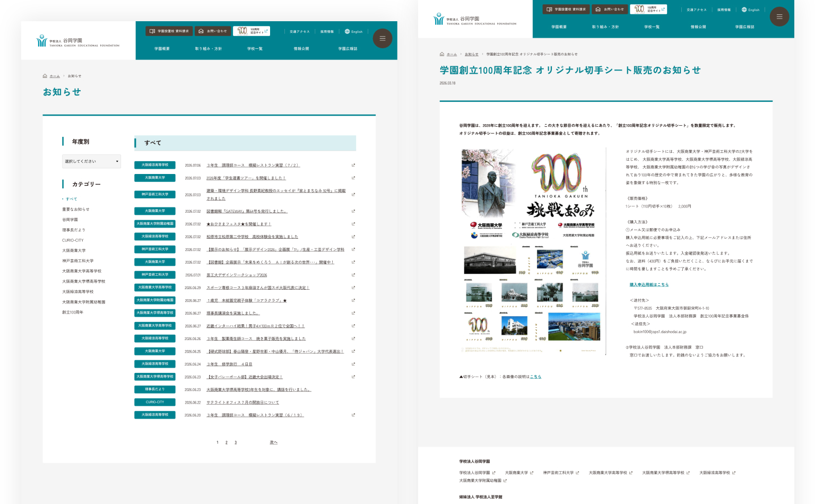Open news 松原市立松原第二中学校 高校体験会

pos(252,237)
